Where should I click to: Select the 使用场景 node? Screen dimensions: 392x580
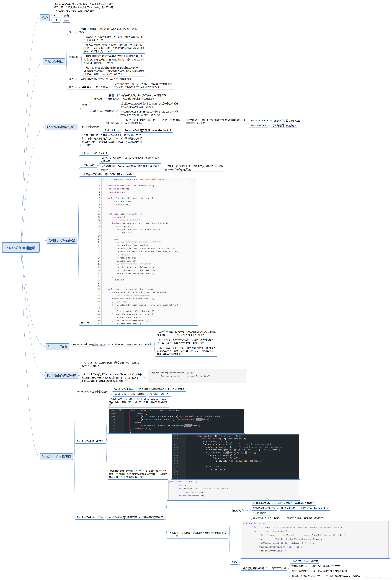[x=74, y=57]
